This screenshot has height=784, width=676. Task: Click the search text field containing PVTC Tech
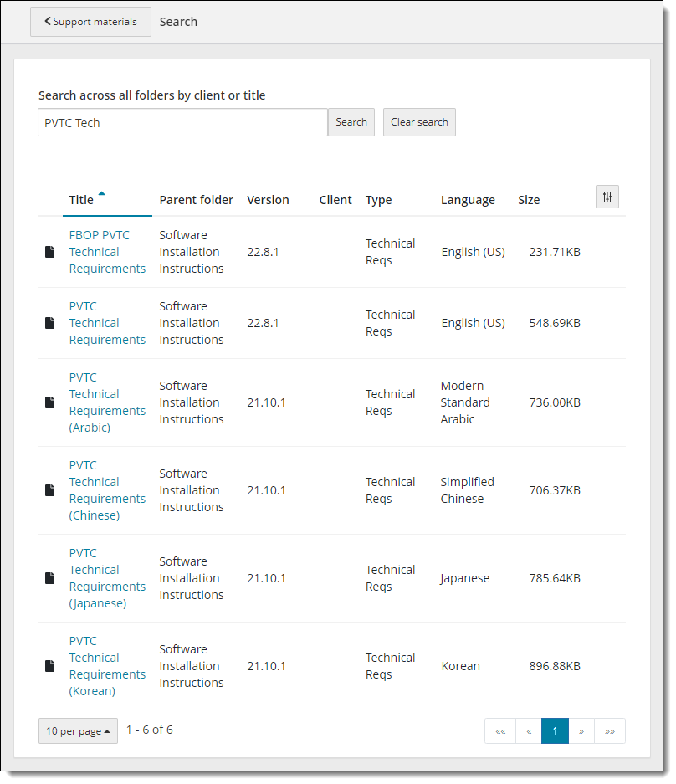[182, 122]
